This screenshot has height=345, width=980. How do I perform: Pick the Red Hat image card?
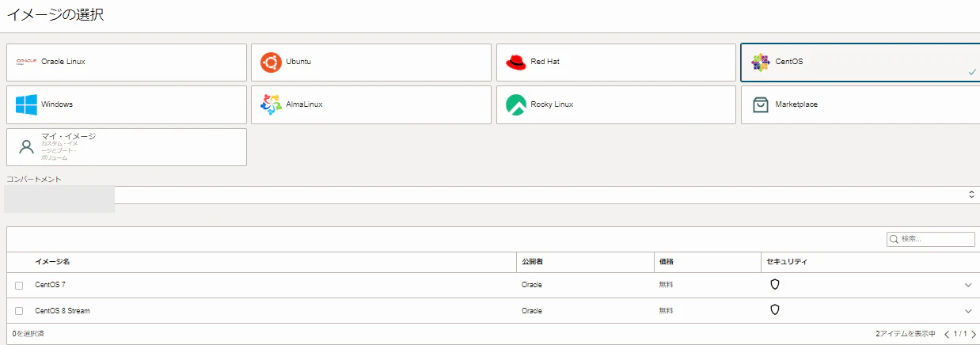pos(616,62)
